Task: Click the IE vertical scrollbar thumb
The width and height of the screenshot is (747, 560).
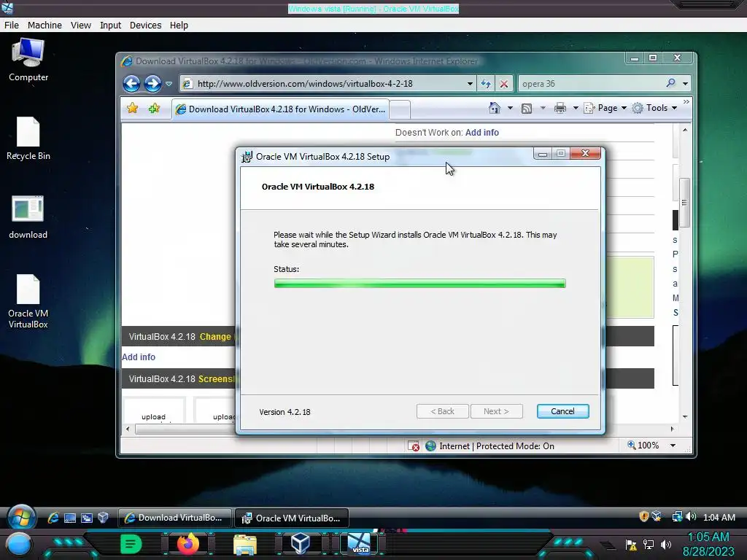Action: click(x=684, y=203)
